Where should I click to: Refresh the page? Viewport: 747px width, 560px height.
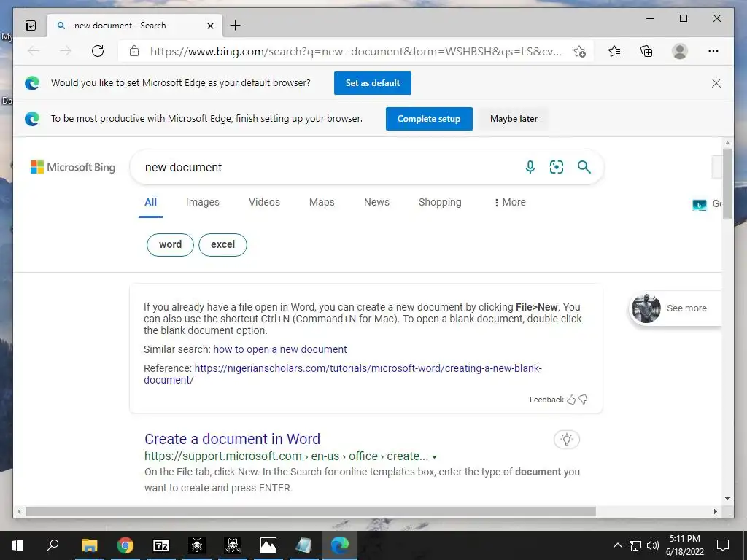[x=98, y=51]
